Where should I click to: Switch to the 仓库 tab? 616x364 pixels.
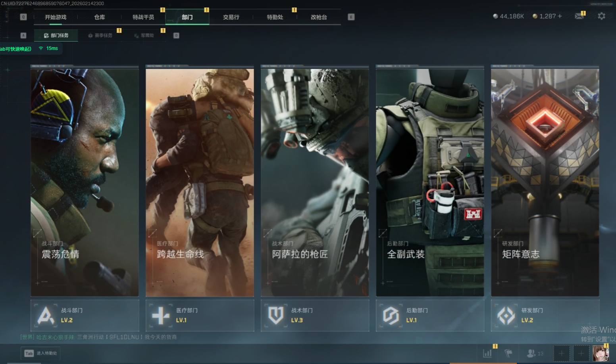[100, 17]
